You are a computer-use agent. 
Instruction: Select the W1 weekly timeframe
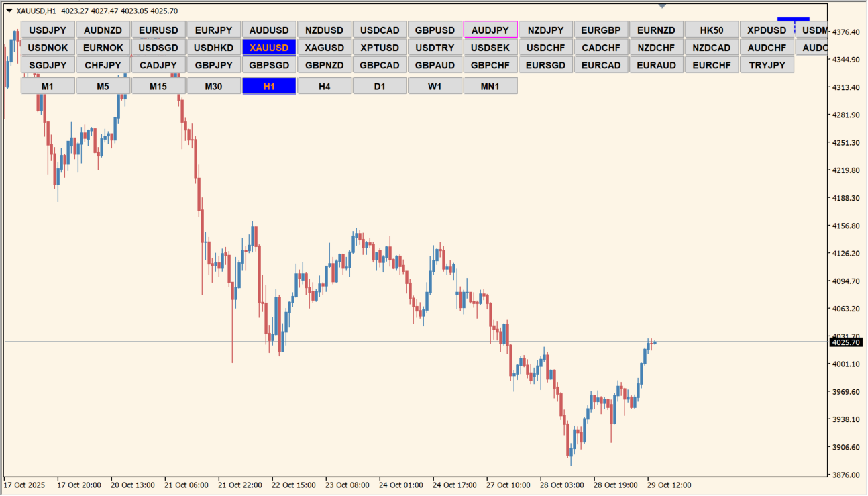pyautogui.click(x=435, y=86)
